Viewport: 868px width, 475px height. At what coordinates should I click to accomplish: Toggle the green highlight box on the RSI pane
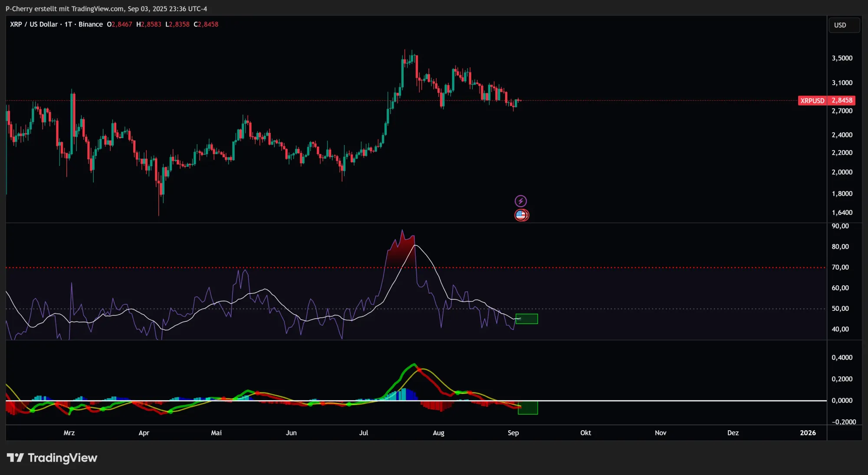coord(526,319)
